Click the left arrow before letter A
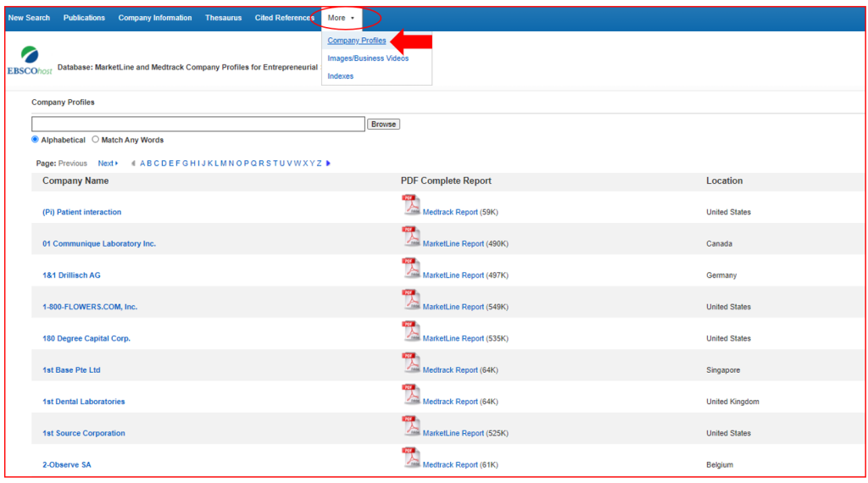This screenshot has width=868, height=483. pos(133,164)
